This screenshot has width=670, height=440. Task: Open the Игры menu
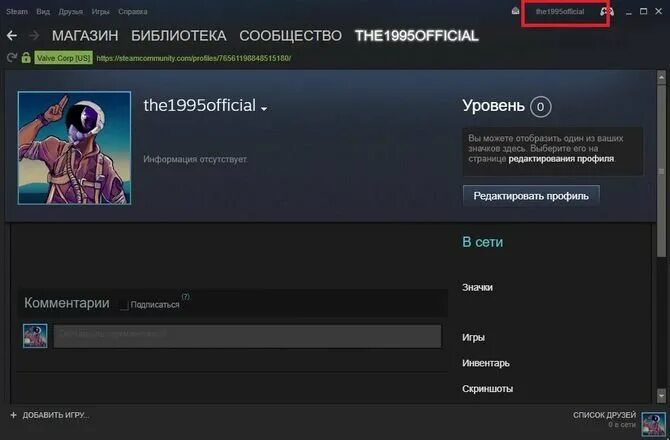click(100, 12)
